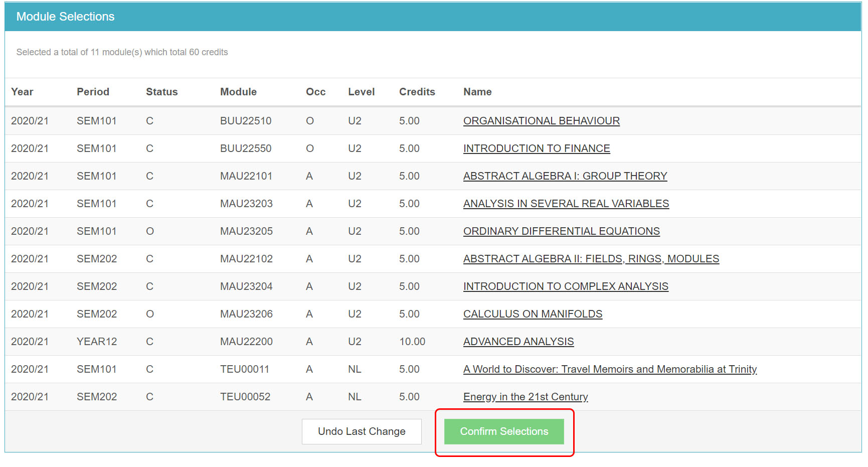Select module code BUU22550

[246, 148]
